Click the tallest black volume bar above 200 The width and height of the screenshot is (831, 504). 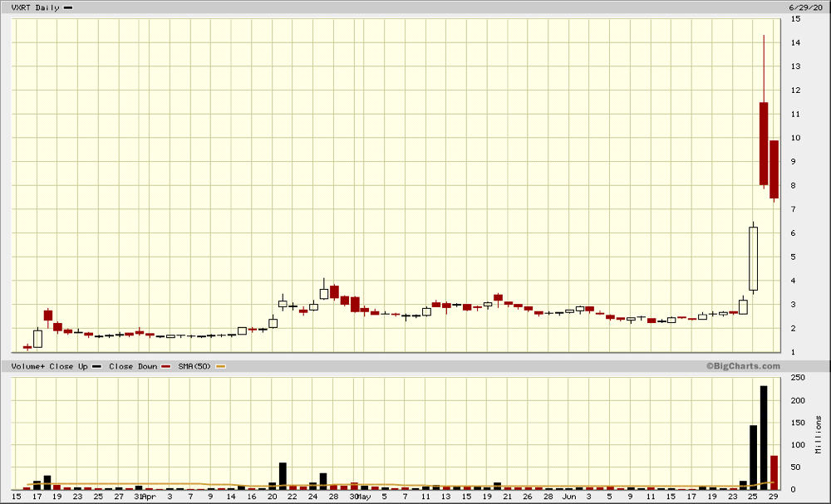coord(764,438)
